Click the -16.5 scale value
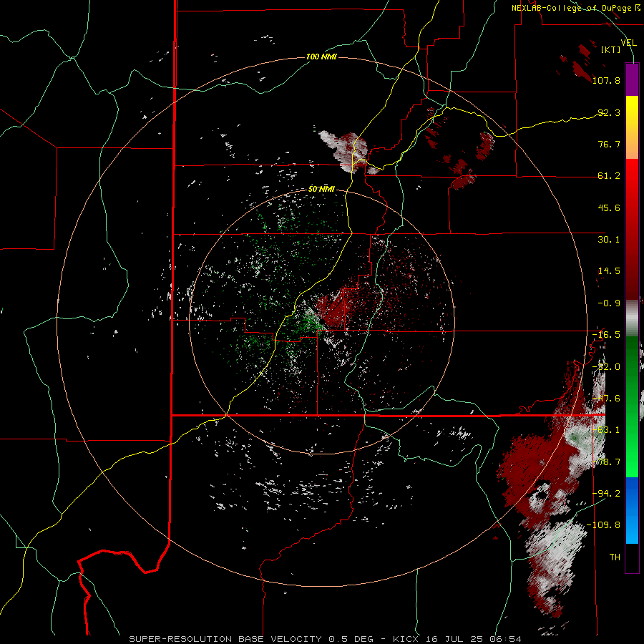 606,335
